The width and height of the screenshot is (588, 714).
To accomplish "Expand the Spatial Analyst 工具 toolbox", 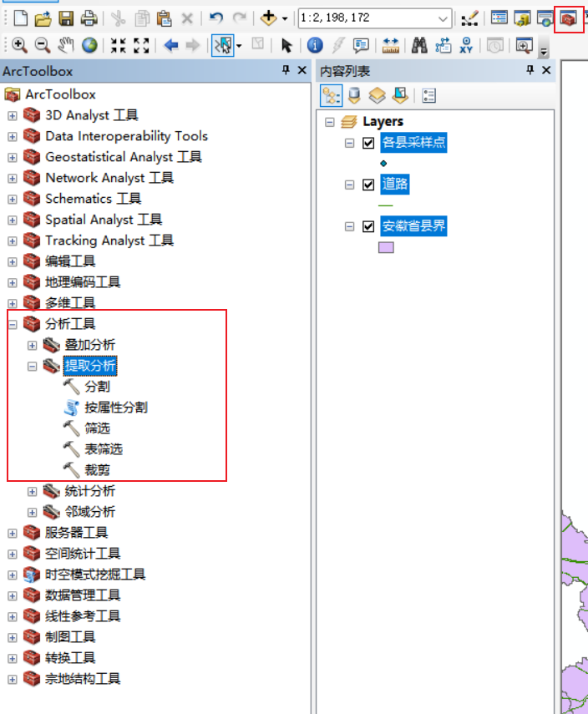I will coord(13,220).
